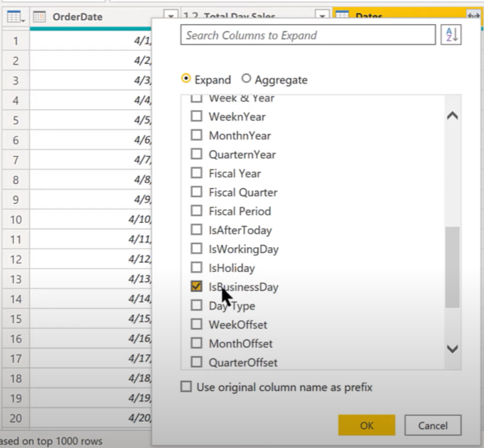Check the QuarterOffset checkbox

click(x=196, y=362)
